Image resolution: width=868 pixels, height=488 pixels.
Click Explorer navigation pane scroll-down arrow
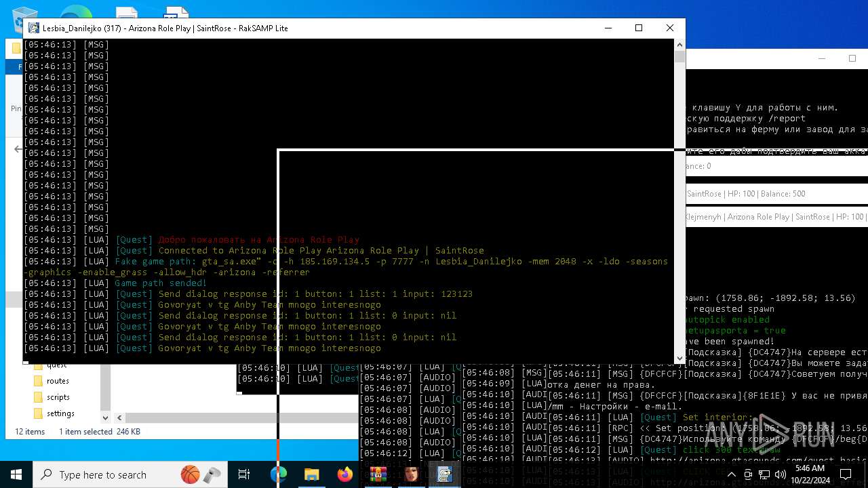105,418
